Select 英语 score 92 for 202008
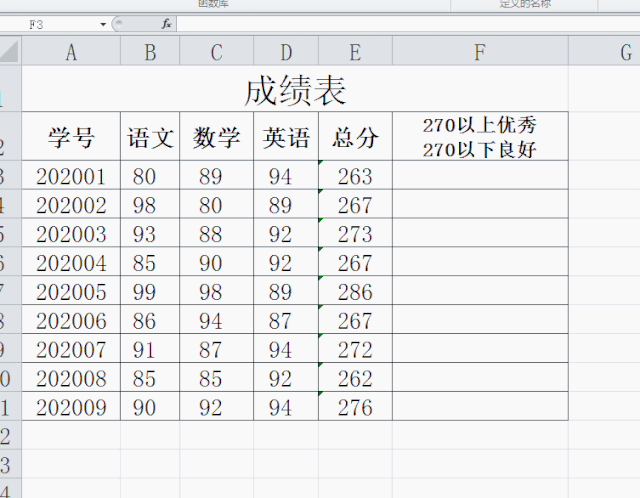Screen dimensions: 640x498 tap(286, 378)
